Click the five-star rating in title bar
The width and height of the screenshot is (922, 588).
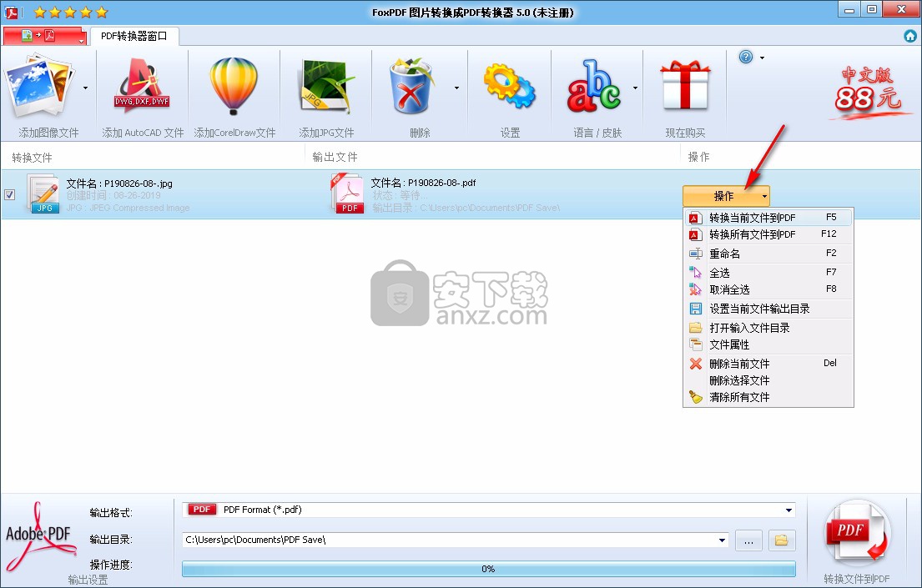pyautogui.click(x=71, y=12)
